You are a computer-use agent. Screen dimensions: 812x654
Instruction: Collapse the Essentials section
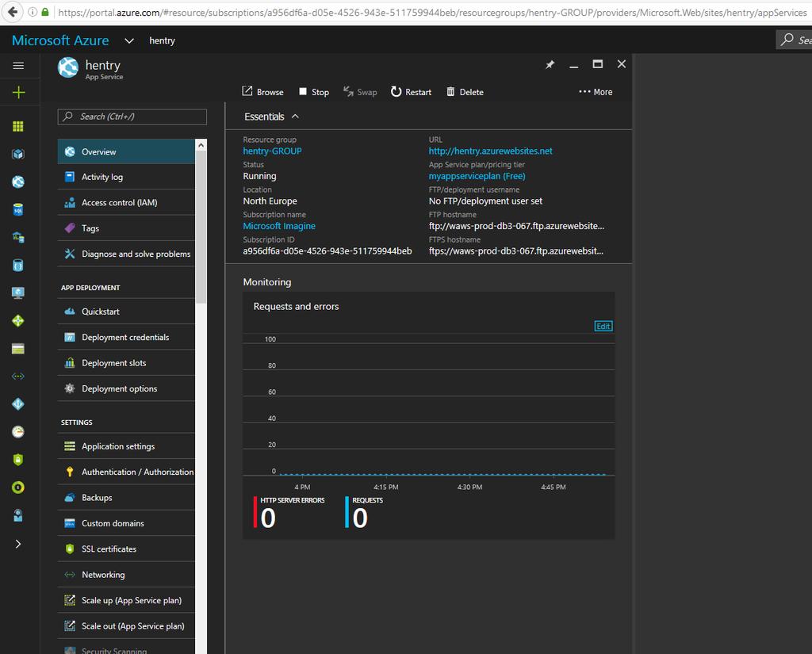pyautogui.click(x=271, y=117)
